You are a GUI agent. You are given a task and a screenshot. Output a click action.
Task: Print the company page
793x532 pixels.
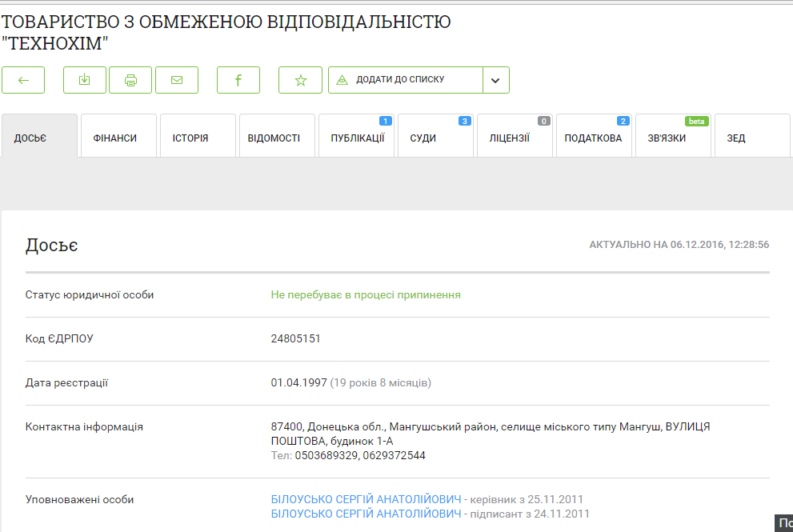130,80
